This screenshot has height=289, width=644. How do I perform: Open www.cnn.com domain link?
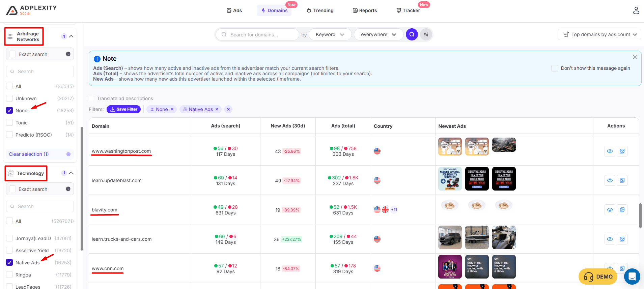tap(108, 268)
